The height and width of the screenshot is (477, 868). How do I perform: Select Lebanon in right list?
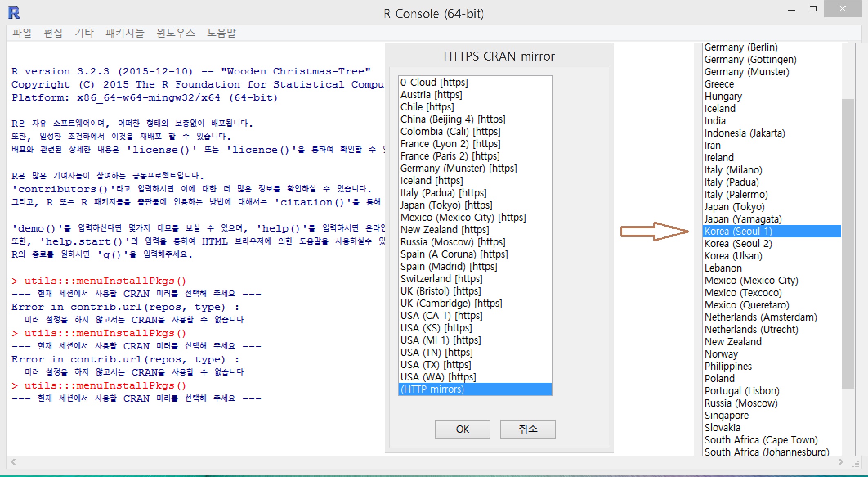tap(772, 268)
